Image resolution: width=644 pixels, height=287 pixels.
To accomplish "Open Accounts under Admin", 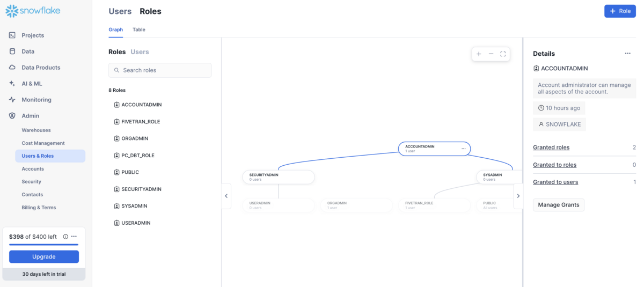I will 33,169.
